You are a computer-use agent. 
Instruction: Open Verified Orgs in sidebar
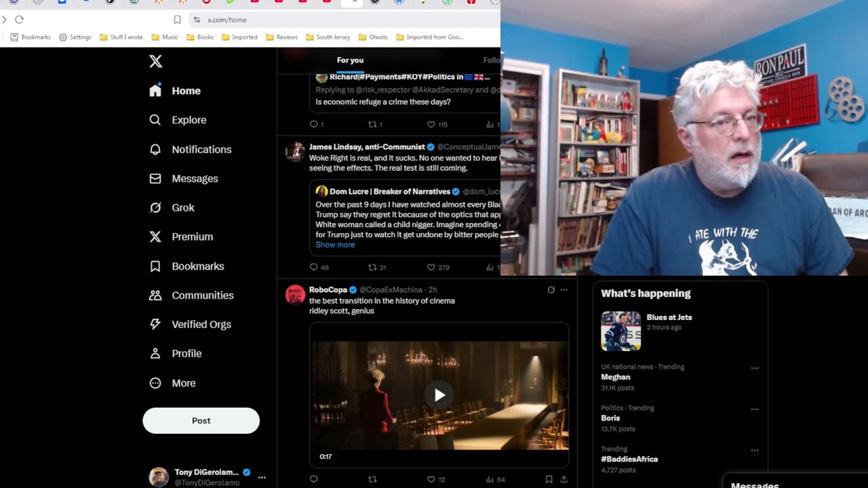tap(190, 324)
